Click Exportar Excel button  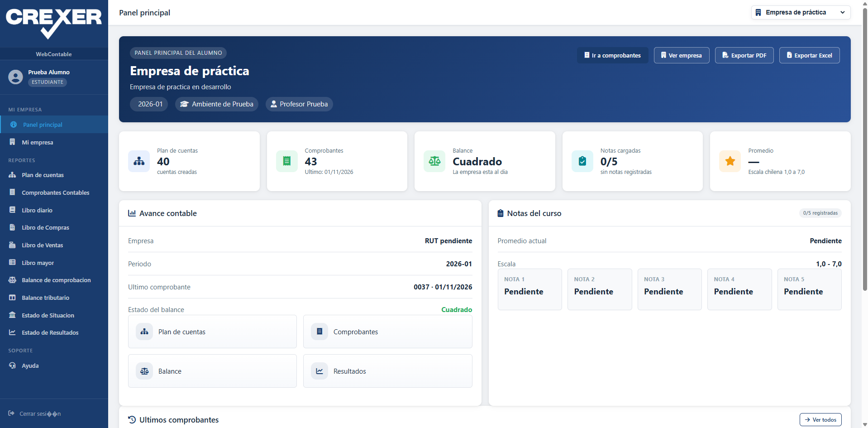[x=809, y=55]
